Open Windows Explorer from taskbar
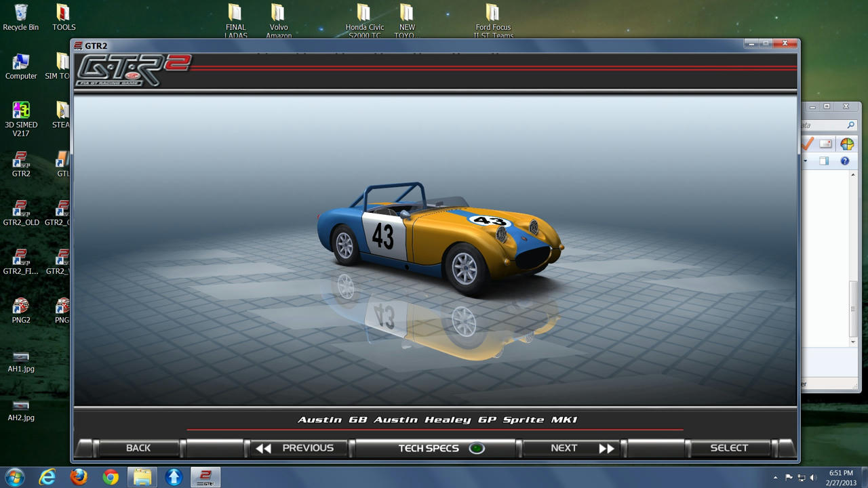 coord(142,477)
